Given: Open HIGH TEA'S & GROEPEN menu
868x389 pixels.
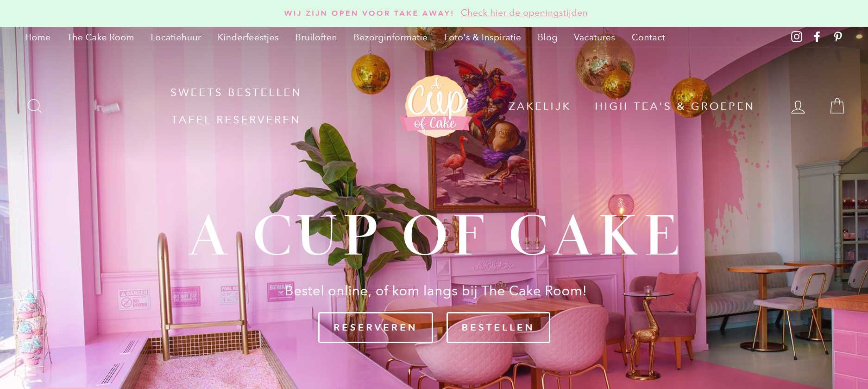Looking at the screenshot, I should (674, 106).
